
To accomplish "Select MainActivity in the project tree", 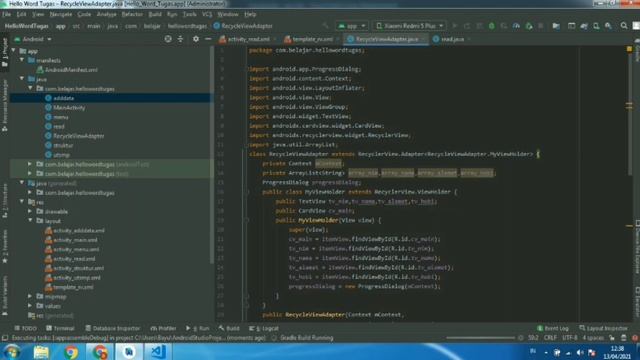I will (65, 108).
